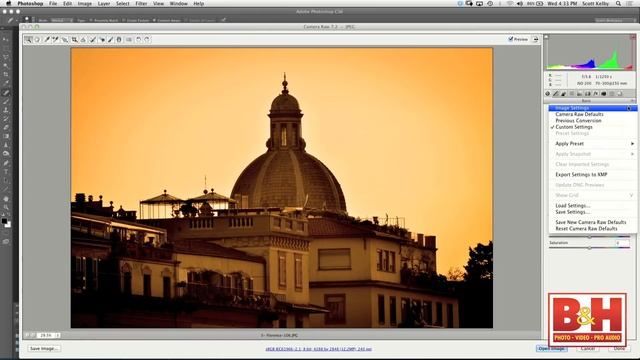Switch to the Detail panel icon
The width and height of the screenshot is (640, 360).
[564, 94]
